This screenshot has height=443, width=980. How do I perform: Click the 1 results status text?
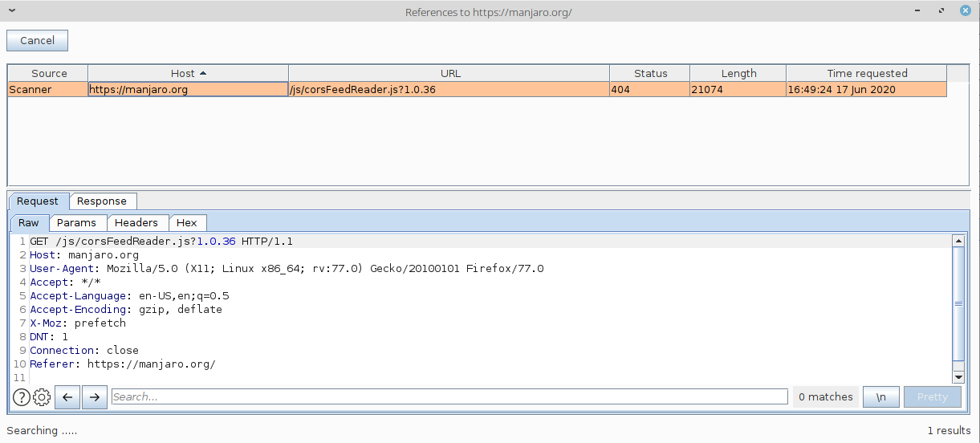coord(949,431)
